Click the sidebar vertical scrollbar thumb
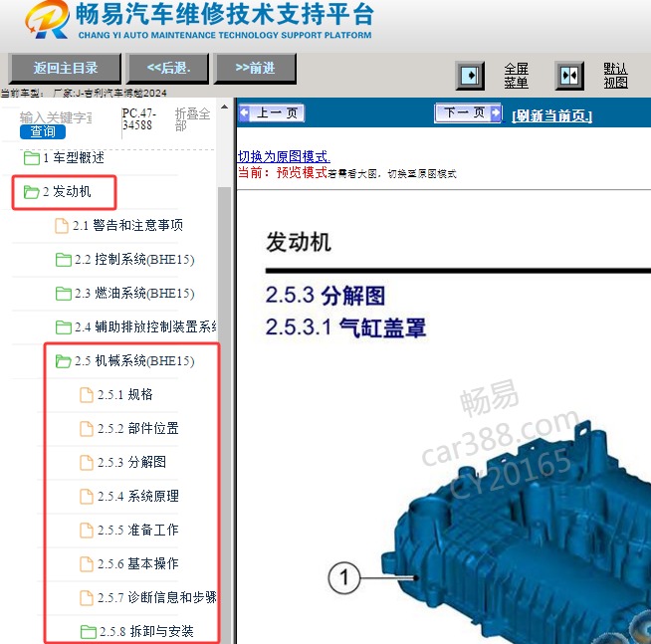The height and width of the screenshot is (644, 651). pos(225,415)
